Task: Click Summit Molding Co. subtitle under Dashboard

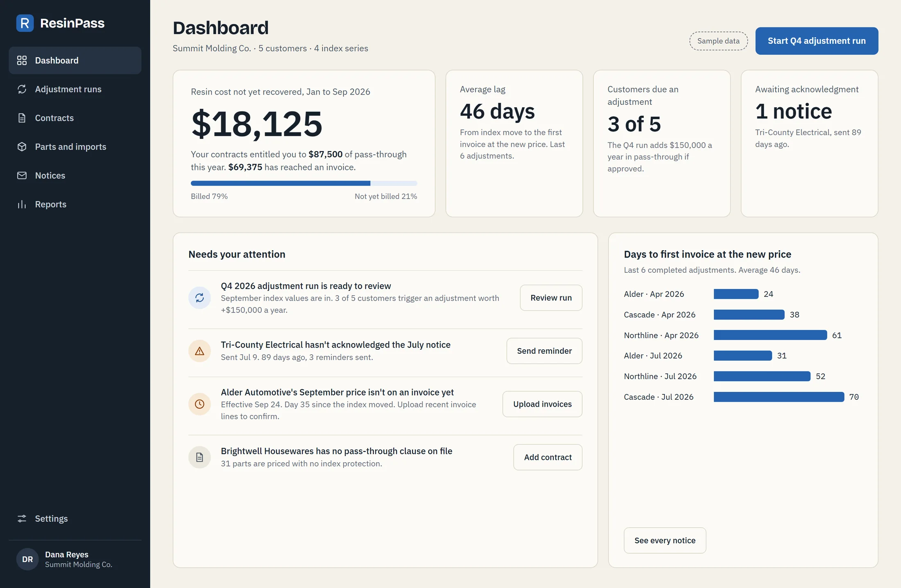Action: tap(270, 48)
